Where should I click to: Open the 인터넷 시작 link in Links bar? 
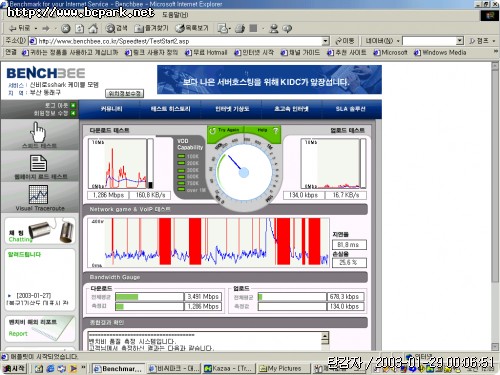(x=254, y=53)
